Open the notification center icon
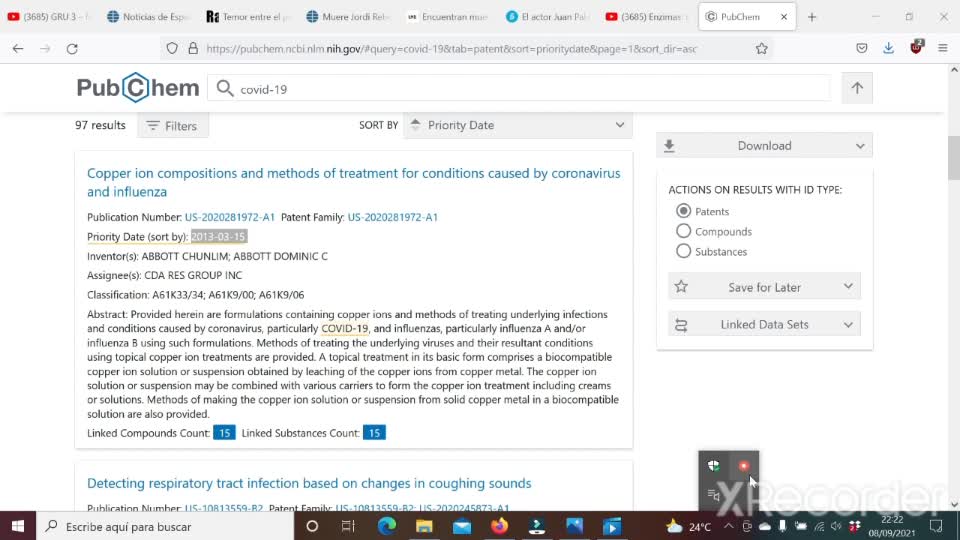The width and height of the screenshot is (960, 540). [x=936, y=526]
